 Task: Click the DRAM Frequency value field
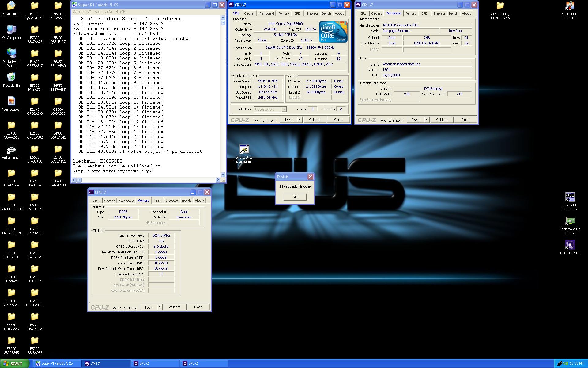click(x=161, y=236)
